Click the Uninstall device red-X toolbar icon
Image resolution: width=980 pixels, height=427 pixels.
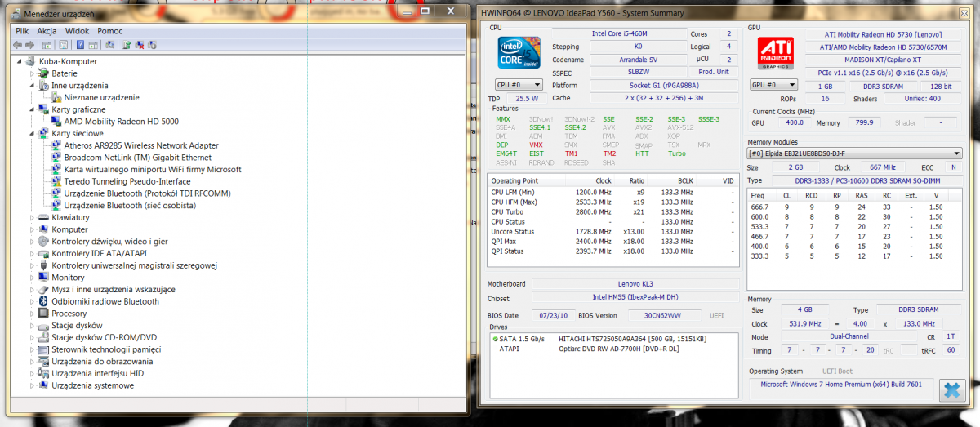(x=140, y=45)
